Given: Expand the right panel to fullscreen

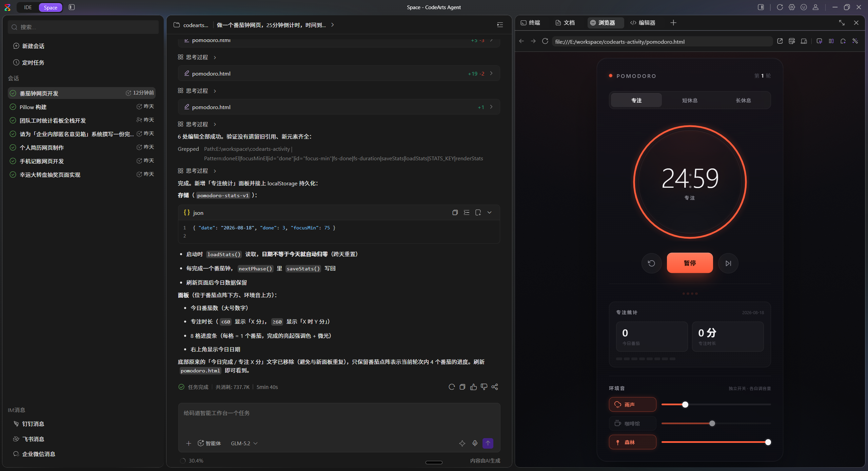Looking at the screenshot, I should (842, 23).
